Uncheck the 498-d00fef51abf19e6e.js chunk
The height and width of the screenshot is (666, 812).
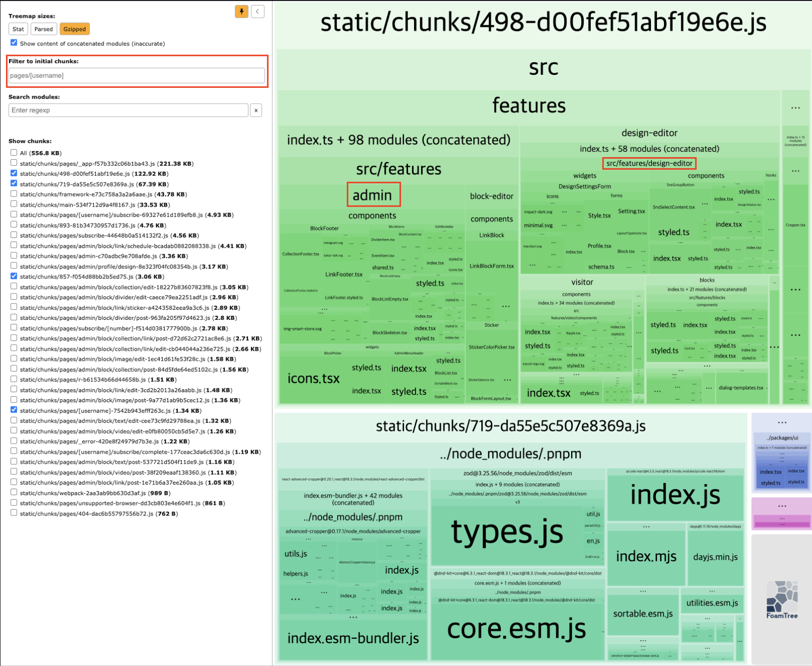click(14, 173)
